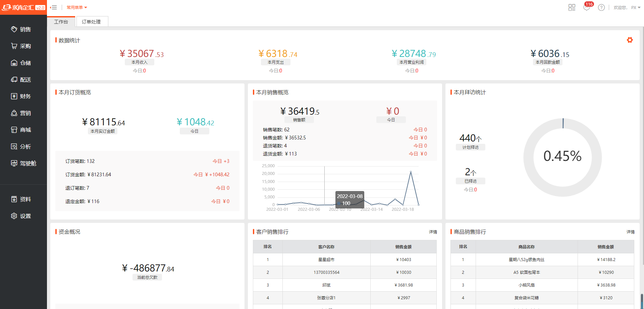Open the 仓储 warehouse icon in sidebar

coord(14,63)
